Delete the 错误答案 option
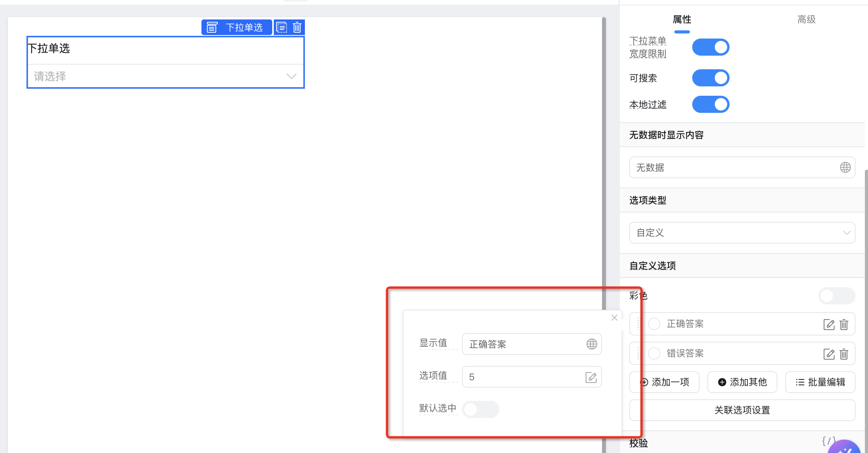868x453 pixels. pos(844,354)
